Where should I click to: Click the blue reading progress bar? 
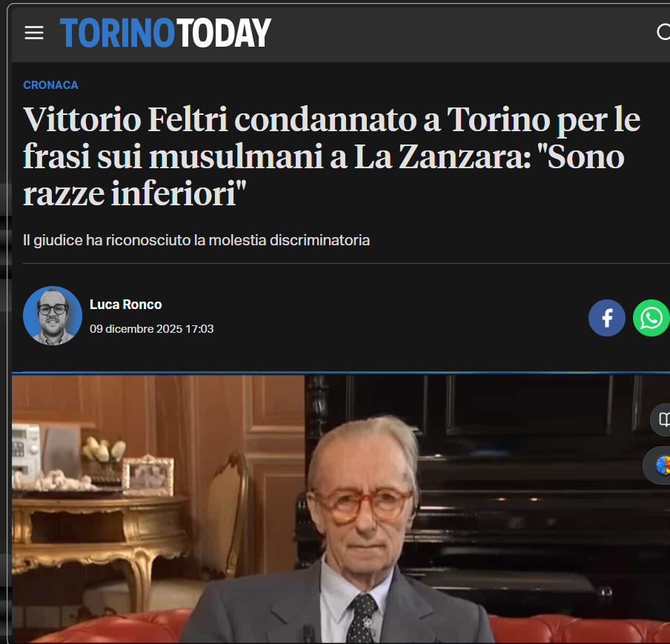tap(341, 373)
